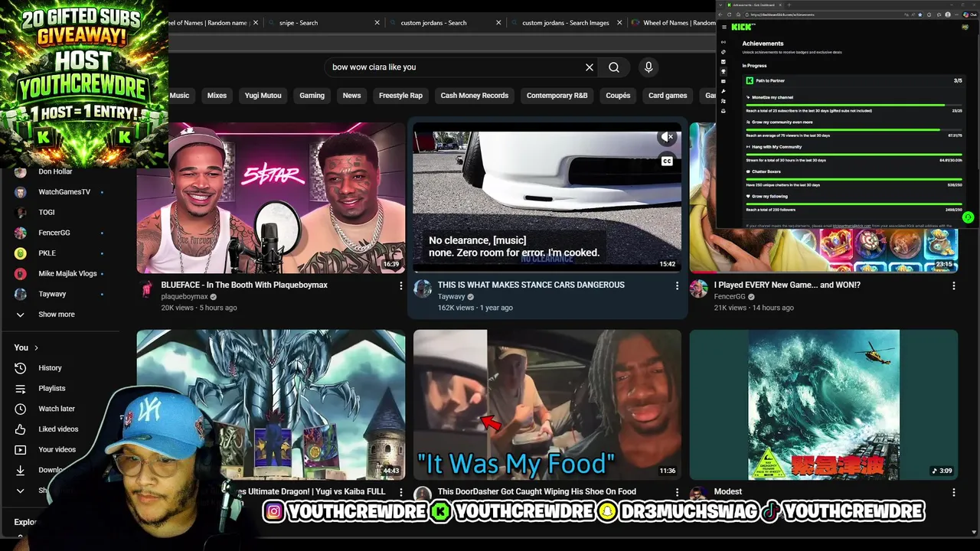This screenshot has height=551, width=980.
Task: Click the YouTube search magnifier button
Action: point(614,67)
